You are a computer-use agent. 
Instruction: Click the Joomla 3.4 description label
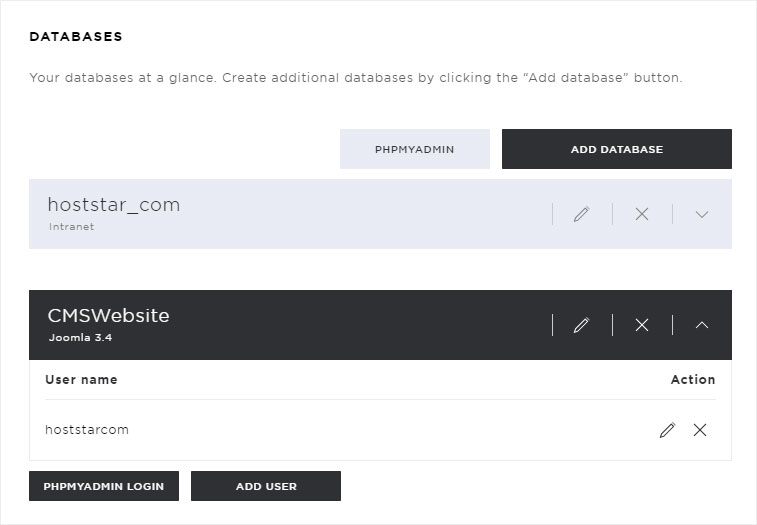pos(81,338)
